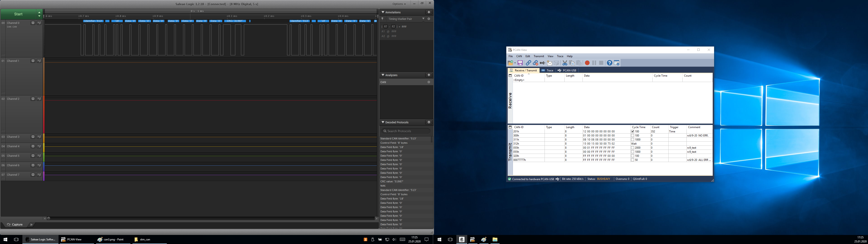The width and height of the screenshot is (868, 244).
Task: Click the disconnect link icon
Action: click(535, 63)
